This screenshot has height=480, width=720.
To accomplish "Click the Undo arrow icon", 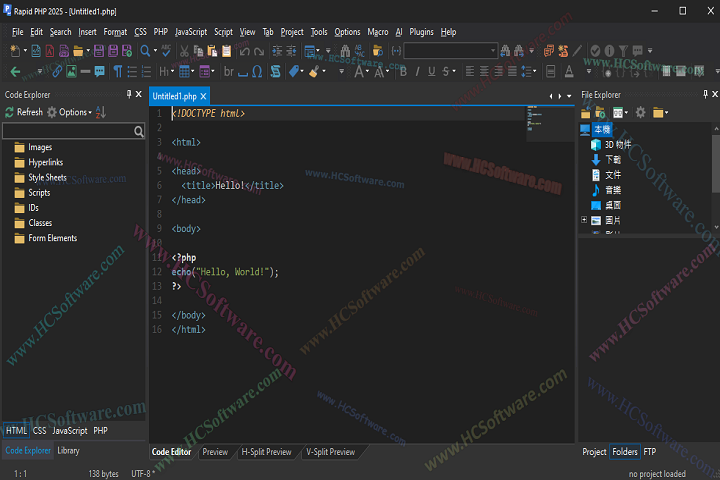I will point(244,51).
